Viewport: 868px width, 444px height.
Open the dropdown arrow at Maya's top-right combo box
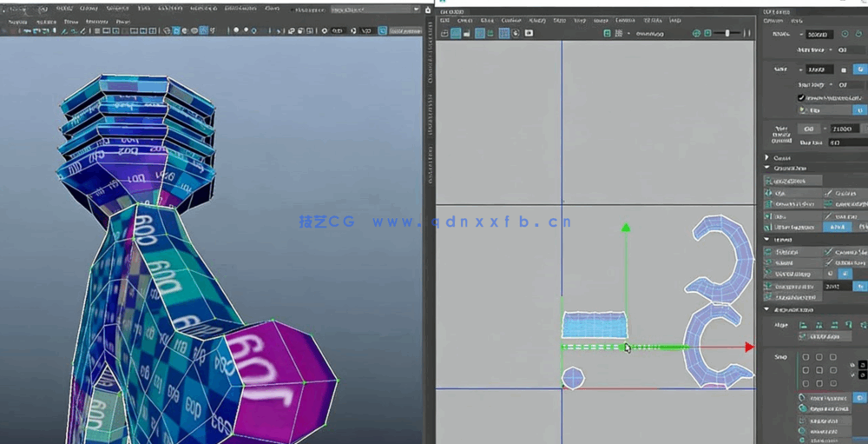pyautogui.click(x=417, y=10)
